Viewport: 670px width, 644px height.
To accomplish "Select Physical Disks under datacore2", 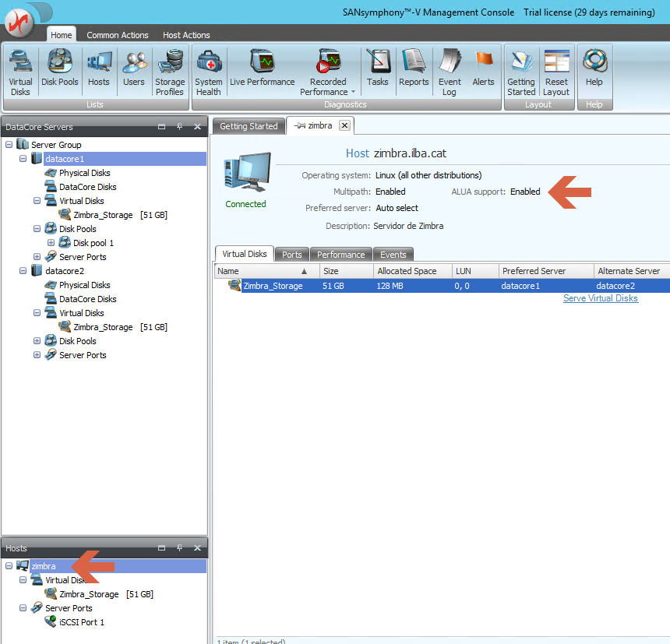I will click(x=85, y=285).
